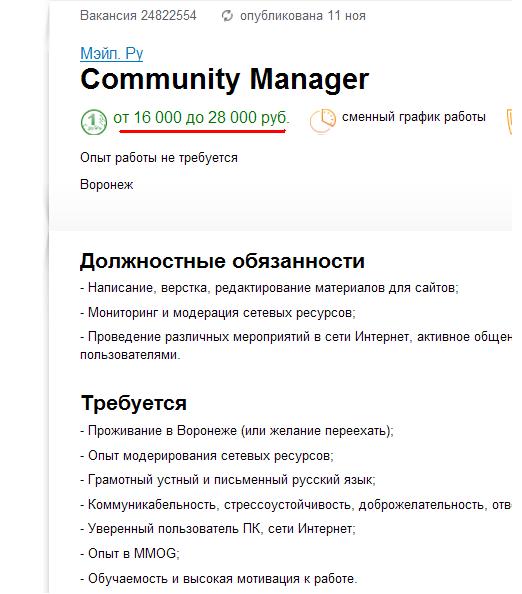Click the Вакансия 24822554 number
This screenshot has height=594, width=522.
(138, 16)
